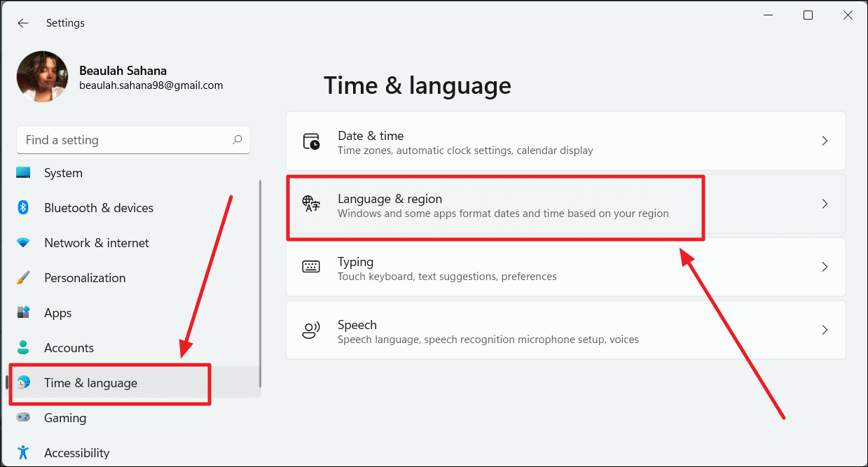Image resolution: width=868 pixels, height=467 pixels.
Task: Select the Gaming Xbox icon
Action: point(24,417)
